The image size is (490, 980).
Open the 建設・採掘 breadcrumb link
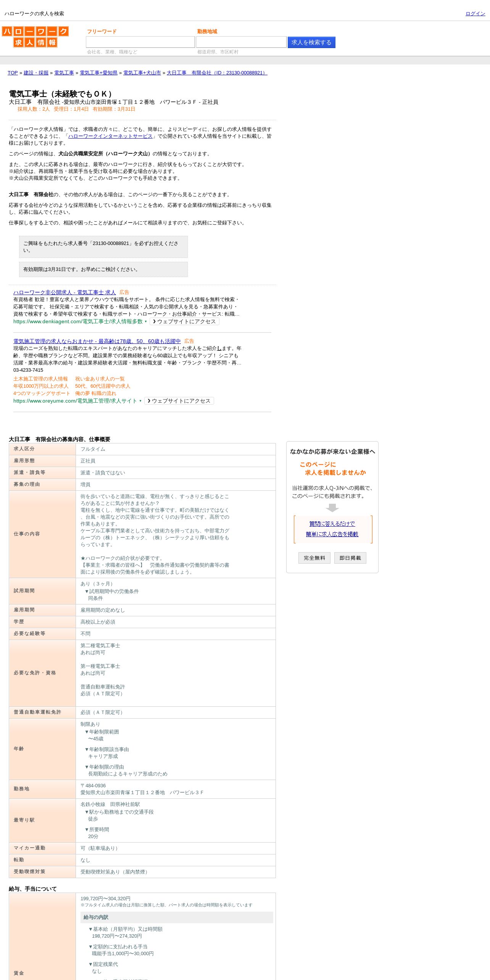[36, 73]
